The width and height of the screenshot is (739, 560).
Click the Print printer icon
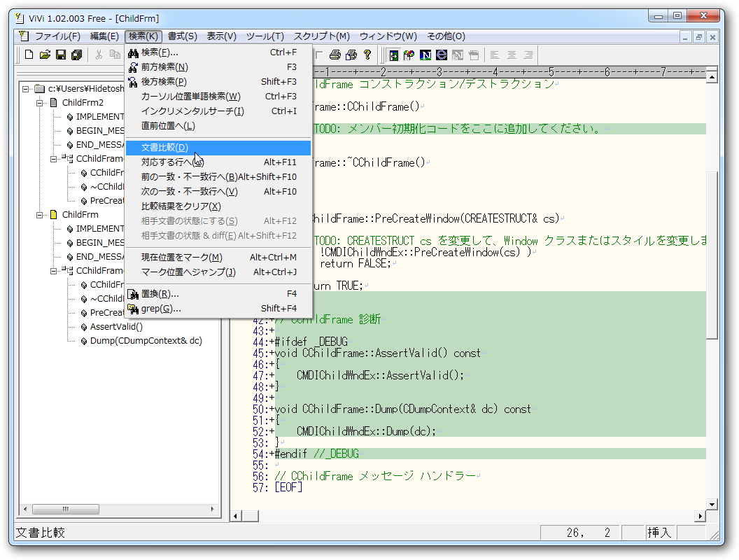click(x=335, y=55)
